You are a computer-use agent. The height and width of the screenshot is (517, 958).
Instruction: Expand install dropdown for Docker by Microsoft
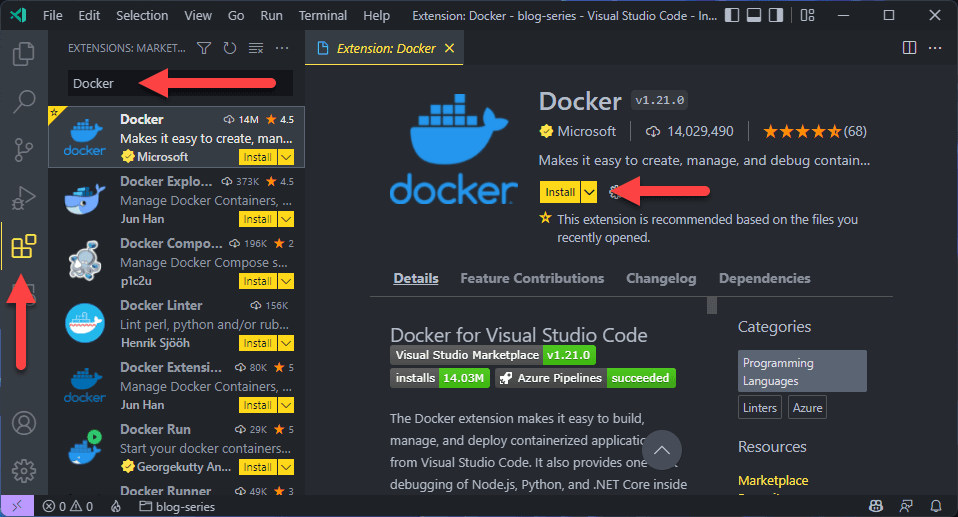286,157
